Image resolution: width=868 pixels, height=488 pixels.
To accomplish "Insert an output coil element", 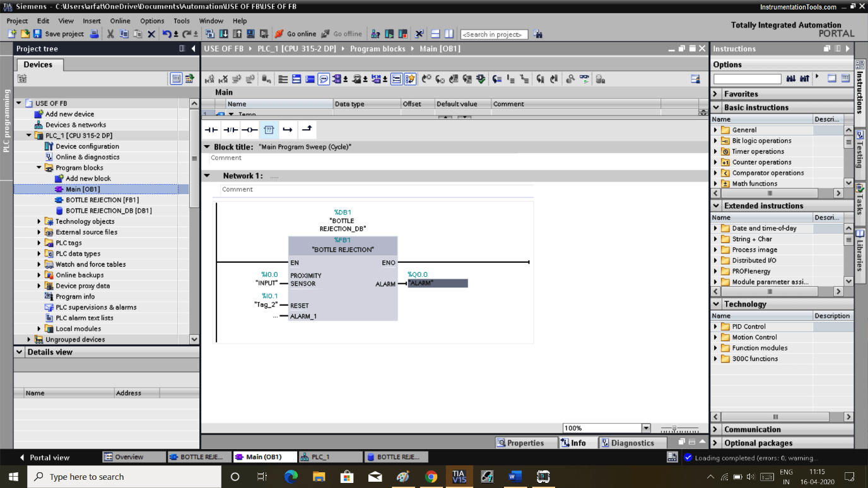I will click(249, 130).
